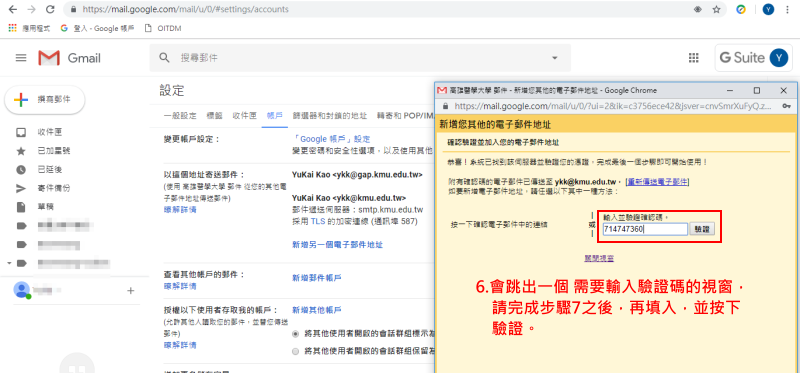
Task: Switch to the General settings tab
Action: tap(180, 116)
